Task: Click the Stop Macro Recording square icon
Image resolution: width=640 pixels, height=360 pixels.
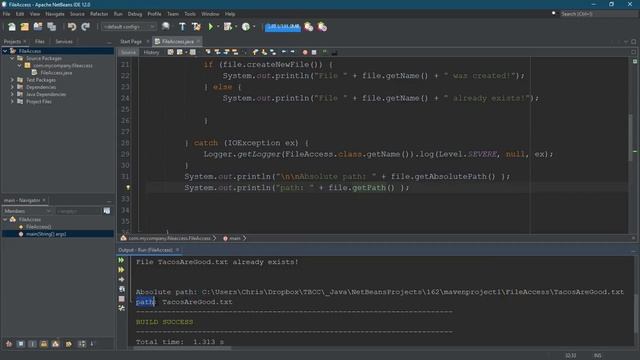Action: (314, 52)
